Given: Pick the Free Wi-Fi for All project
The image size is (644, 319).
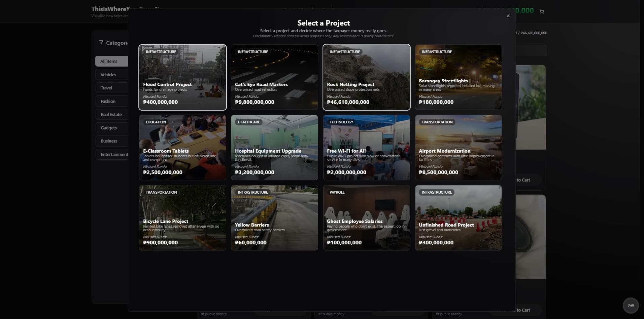Looking at the screenshot, I should coord(366,148).
